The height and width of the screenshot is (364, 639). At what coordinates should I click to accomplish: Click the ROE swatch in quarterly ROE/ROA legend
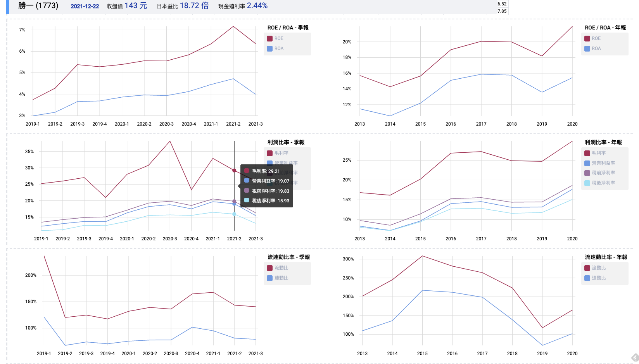pos(269,38)
